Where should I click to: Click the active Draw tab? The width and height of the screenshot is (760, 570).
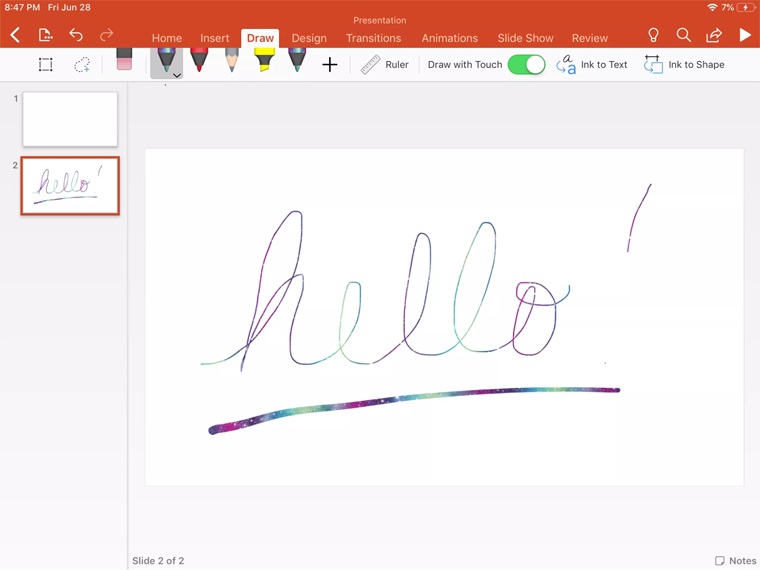(x=260, y=38)
